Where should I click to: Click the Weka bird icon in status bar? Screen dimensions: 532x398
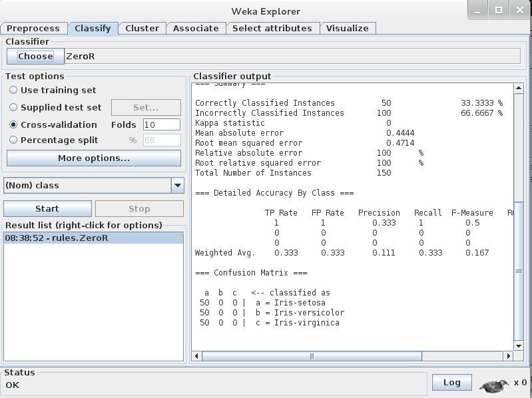[x=493, y=385]
